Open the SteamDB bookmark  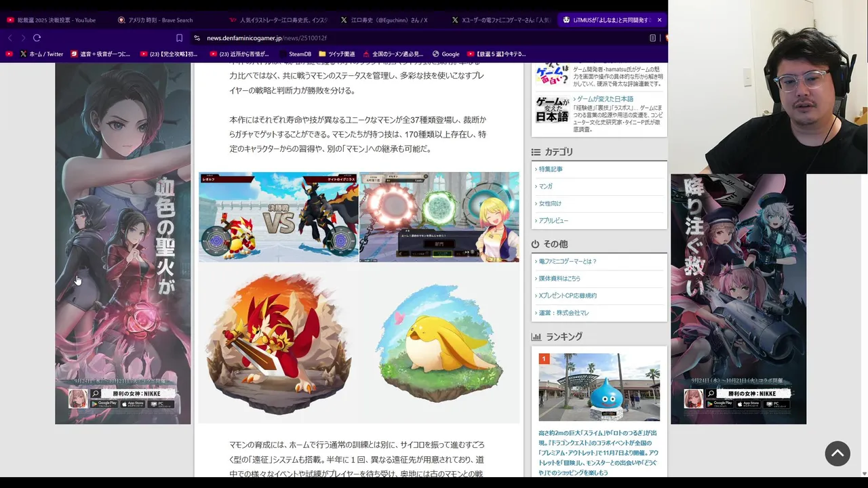click(x=294, y=54)
